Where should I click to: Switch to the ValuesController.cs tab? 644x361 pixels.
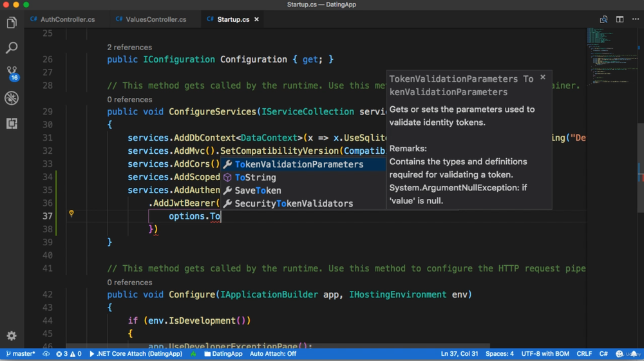(155, 19)
